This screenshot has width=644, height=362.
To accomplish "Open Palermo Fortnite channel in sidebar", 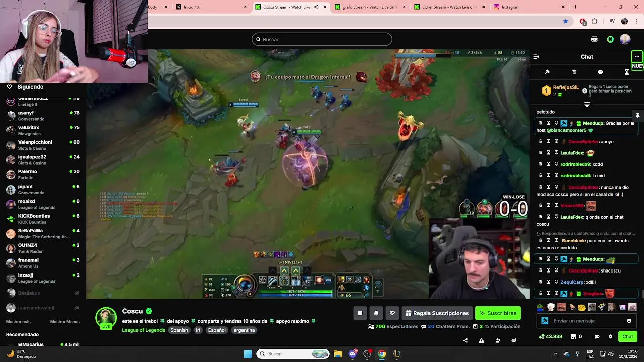I will pyautogui.click(x=43, y=174).
